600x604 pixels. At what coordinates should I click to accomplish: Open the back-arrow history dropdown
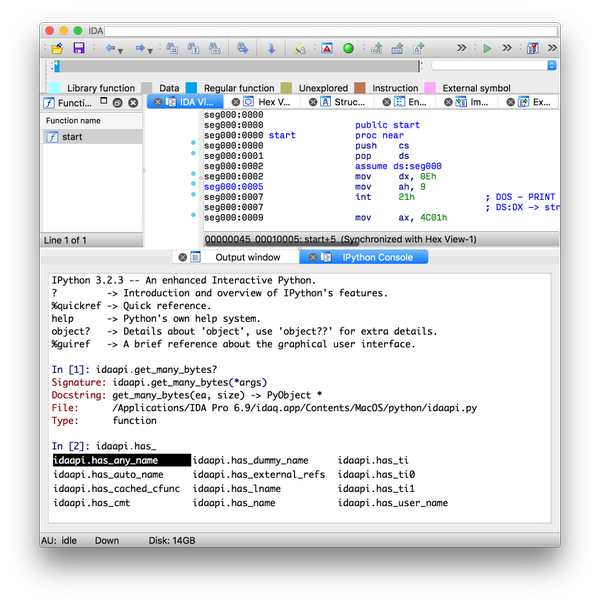point(120,51)
